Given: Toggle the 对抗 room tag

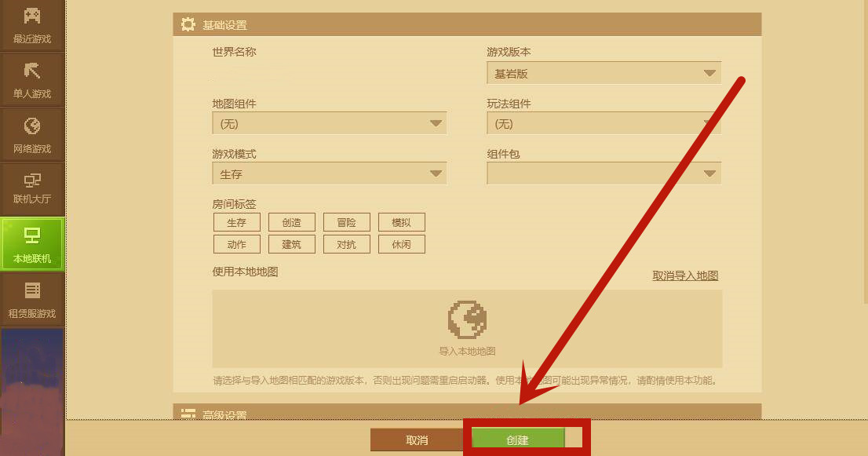Looking at the screenshot, I should coord(347,244).
